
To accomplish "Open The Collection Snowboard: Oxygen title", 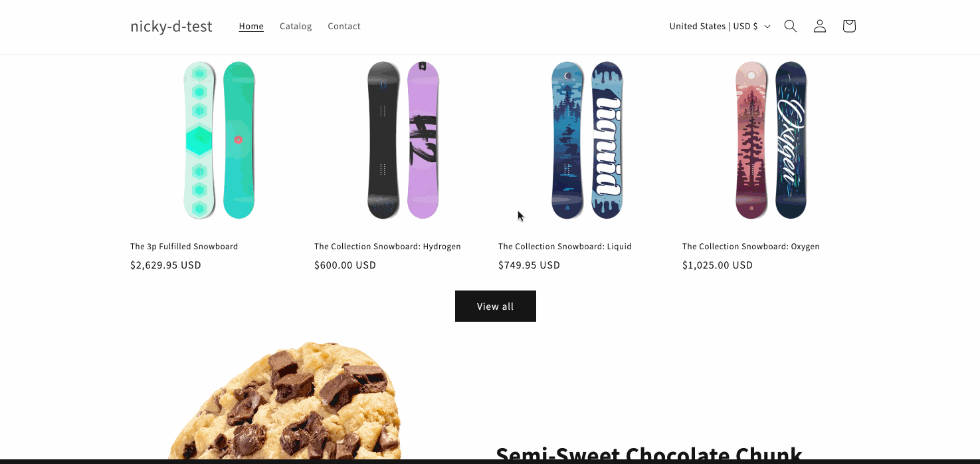I will pyautogui.click(x=751, y=247).
